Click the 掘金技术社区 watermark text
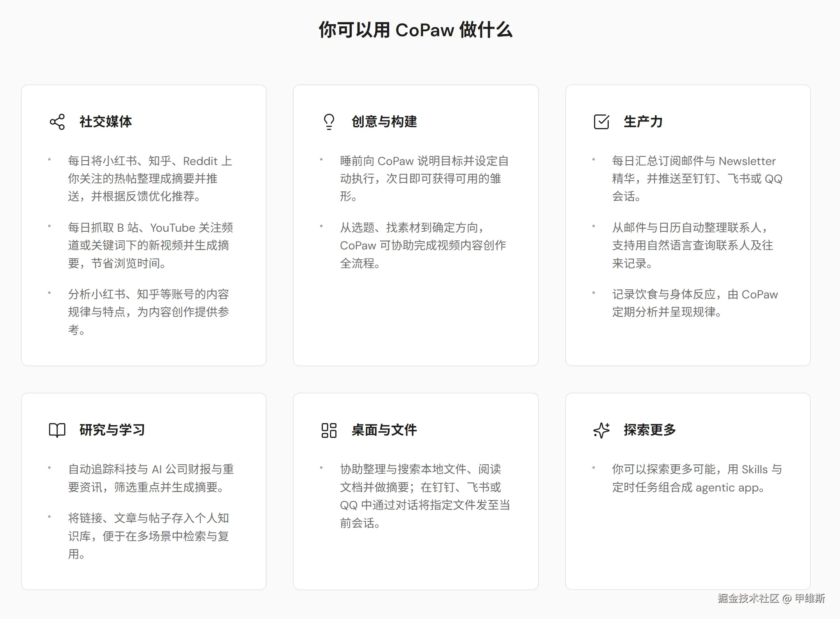The image size is (840, 619). coord(748,598)
